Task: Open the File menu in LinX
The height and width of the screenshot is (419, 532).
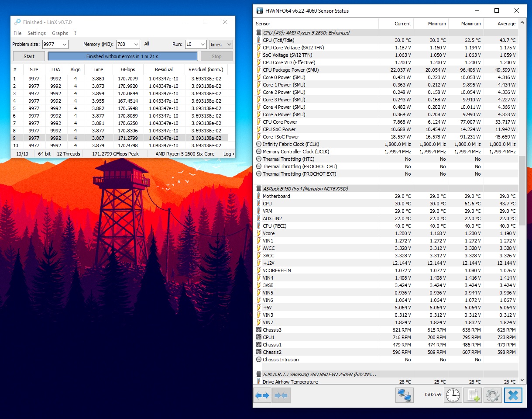Action: click(17, 33)
